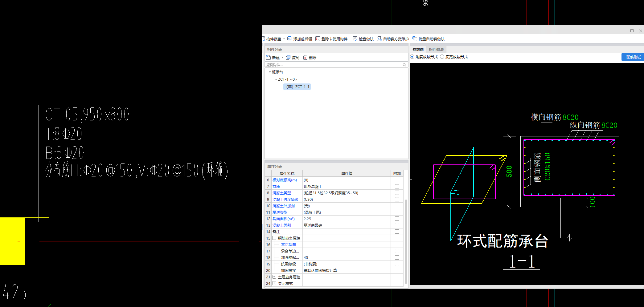Collapse the 钢筋业务属性 group
This screenshot has width=644, height=307.
click(x=274, y=238)
